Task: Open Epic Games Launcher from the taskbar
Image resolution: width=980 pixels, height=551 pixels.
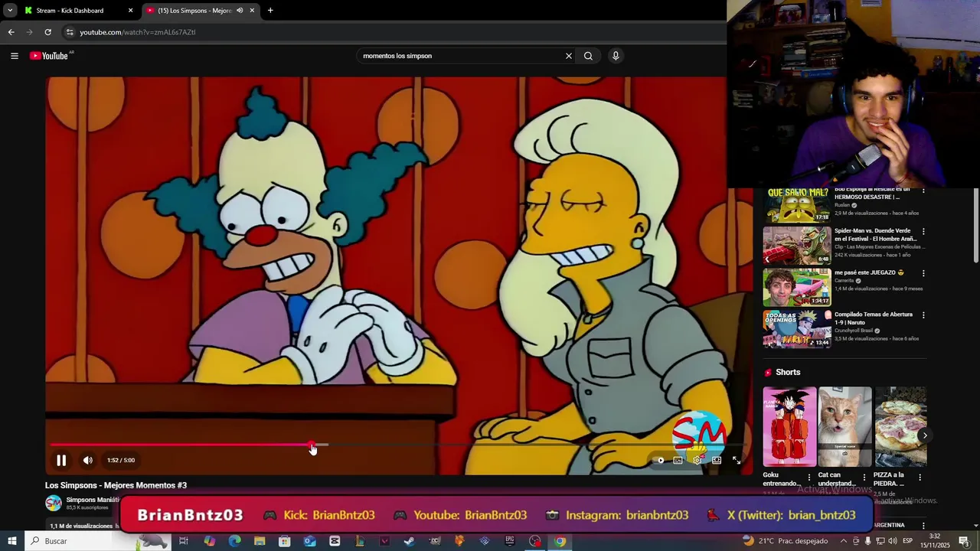Action: [510, 541]
